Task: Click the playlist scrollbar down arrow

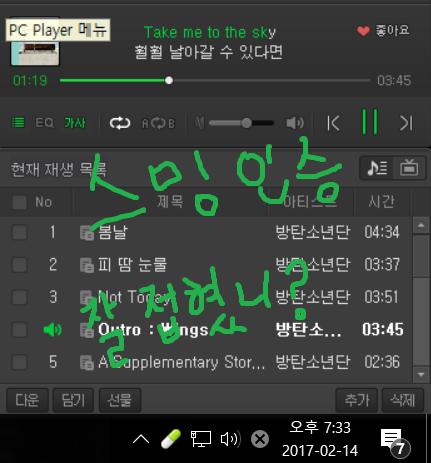Action: pyautogui.click(x=421, y=374)
